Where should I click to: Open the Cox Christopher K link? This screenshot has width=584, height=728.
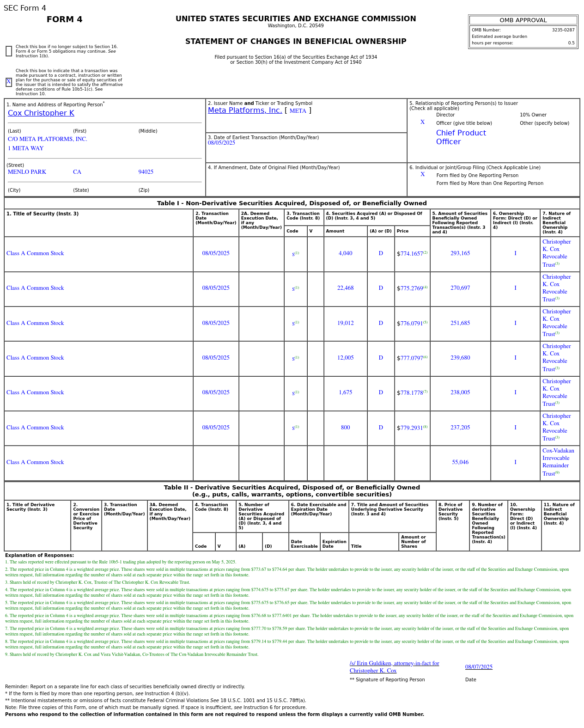(x=41, y=113)
